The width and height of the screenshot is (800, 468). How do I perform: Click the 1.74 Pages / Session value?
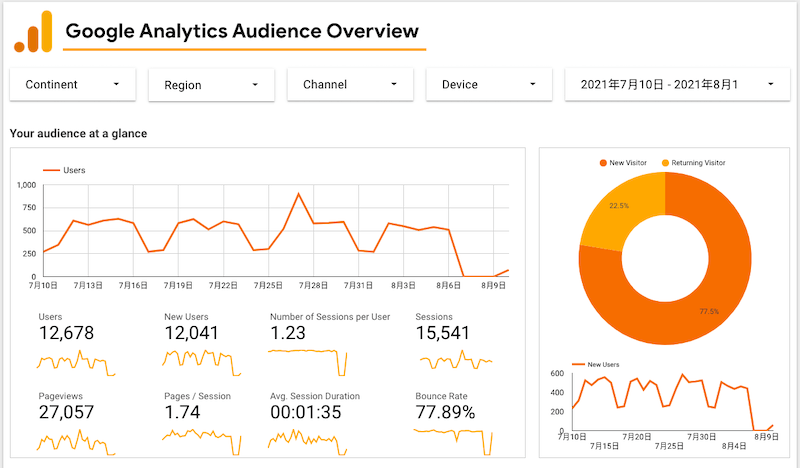point(182,412)
